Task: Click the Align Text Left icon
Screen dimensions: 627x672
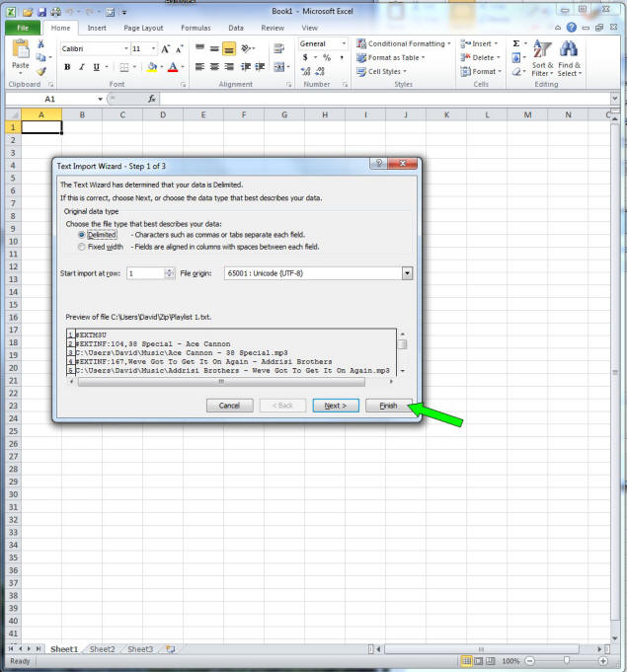Action: click(199, 67)
